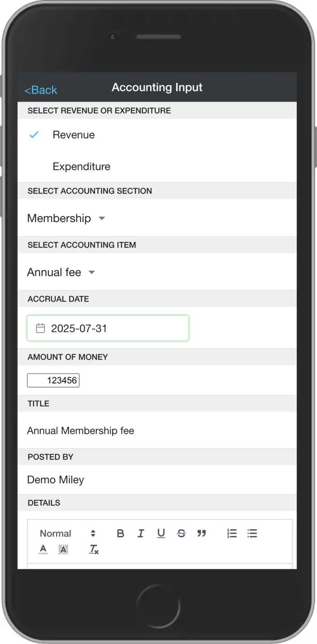Click the amount of money input field
The width and height of the screenshot is (317, 644).
tap(53, 380)
